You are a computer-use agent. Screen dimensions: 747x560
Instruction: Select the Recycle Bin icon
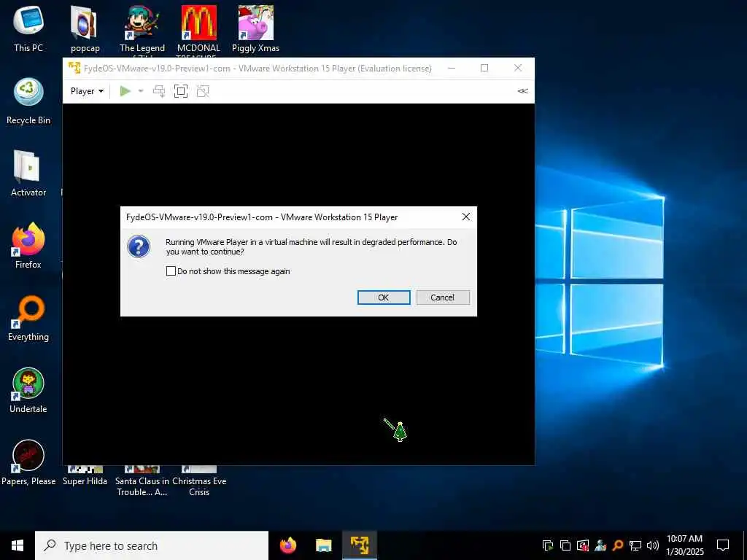click(28, 101)
